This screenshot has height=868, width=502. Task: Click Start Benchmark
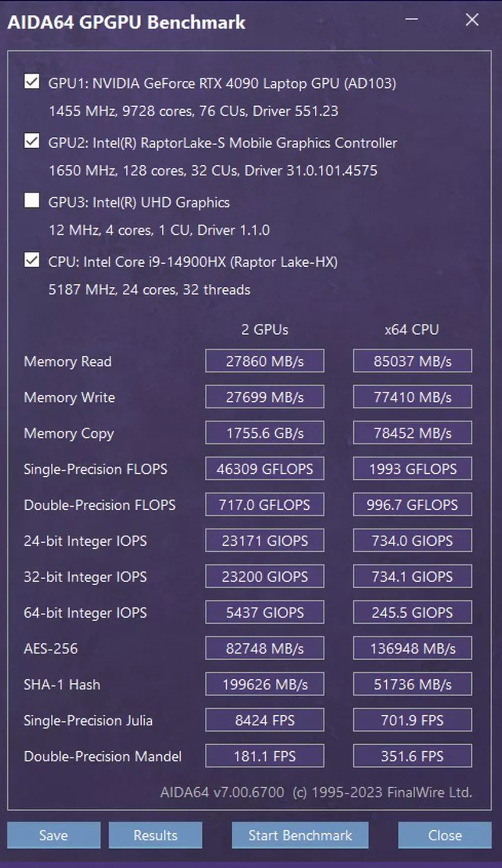[x=300, y=835]
